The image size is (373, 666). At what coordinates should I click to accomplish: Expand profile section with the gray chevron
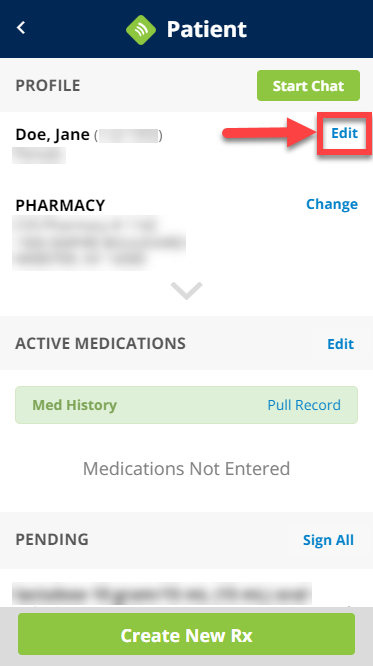pyautogui.click(x=186, y=291)
